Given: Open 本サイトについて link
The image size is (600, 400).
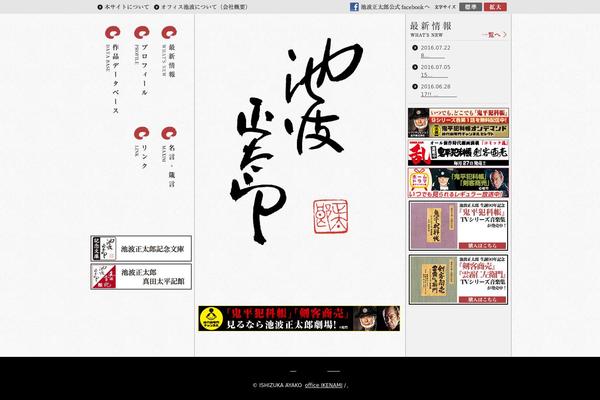Looking at the screenshot, I should click(x=127, y=7).
